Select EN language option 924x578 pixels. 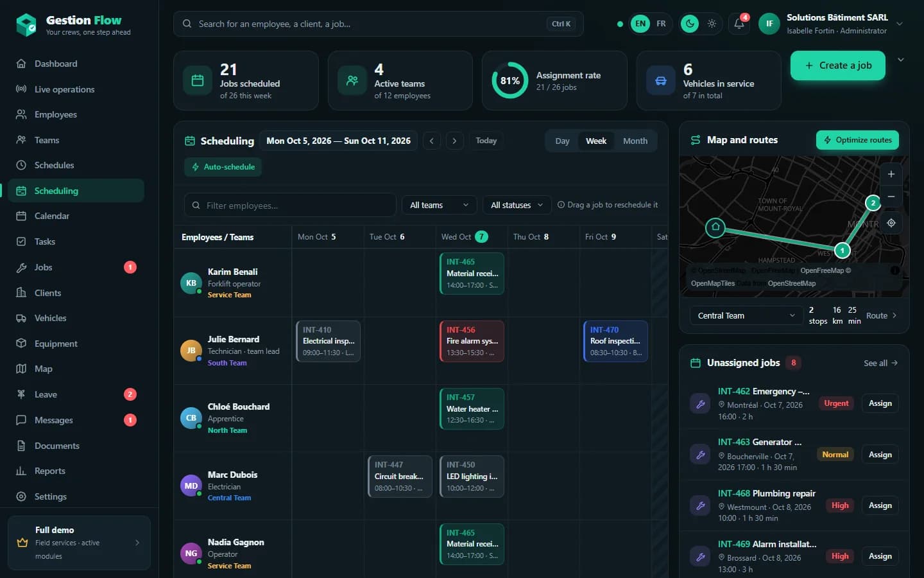(640, 24)
